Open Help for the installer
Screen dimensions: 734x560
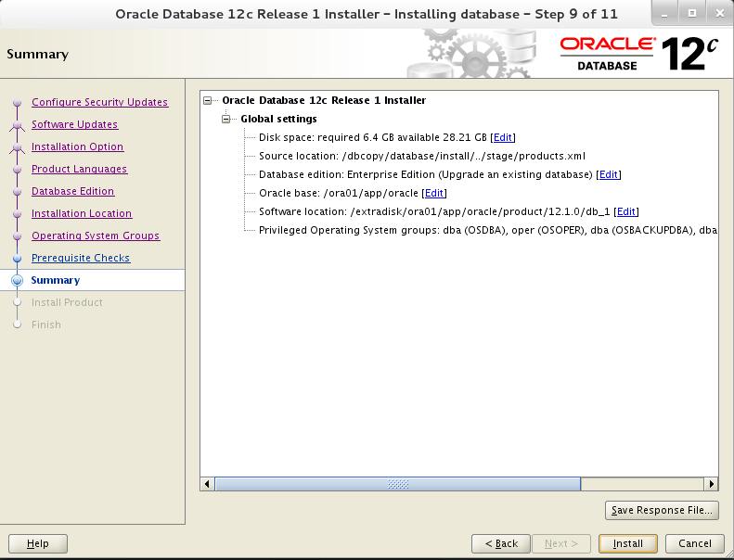tap(38, 543)
